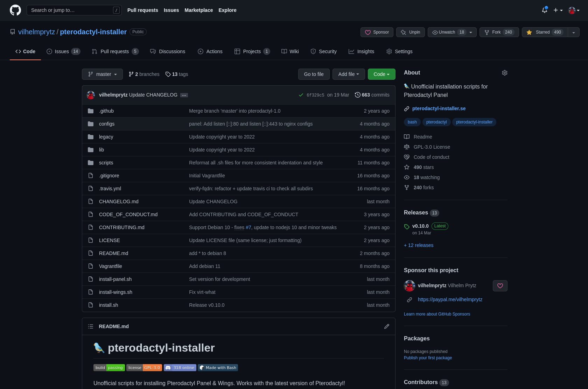Open the GitHub home logo
The image size is (588, 389).
15,10
